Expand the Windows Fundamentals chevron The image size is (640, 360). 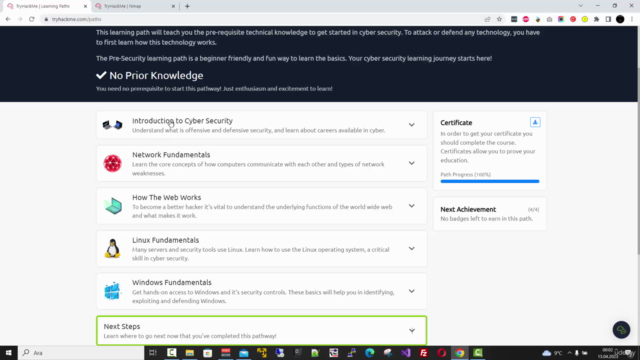tap(411, 291)
